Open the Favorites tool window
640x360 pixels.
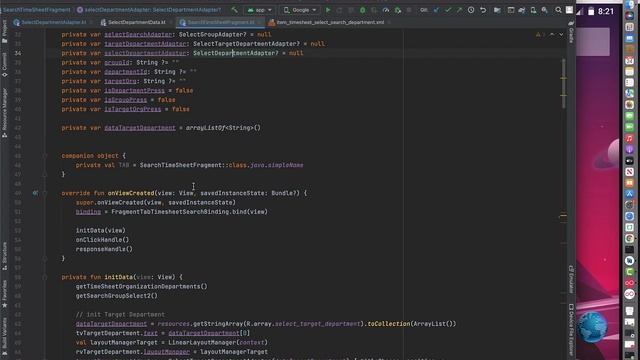(x=4, y=293)
